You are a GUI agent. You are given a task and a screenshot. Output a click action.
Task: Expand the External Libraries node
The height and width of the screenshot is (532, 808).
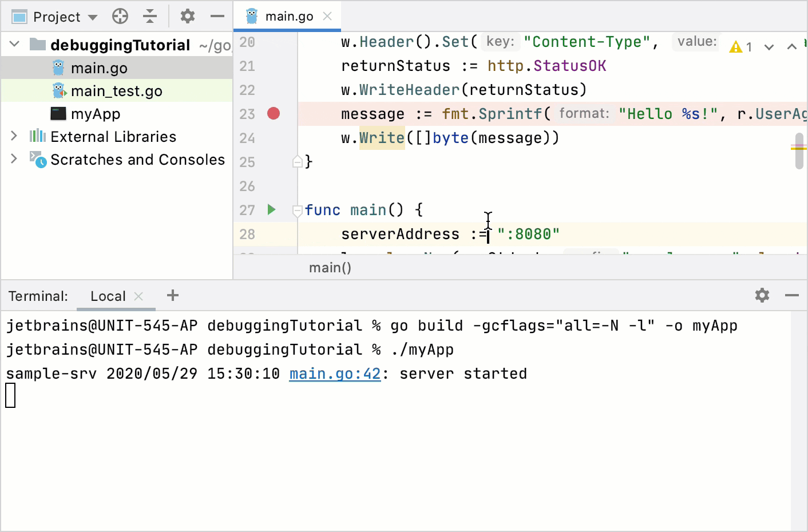(14, 136)
